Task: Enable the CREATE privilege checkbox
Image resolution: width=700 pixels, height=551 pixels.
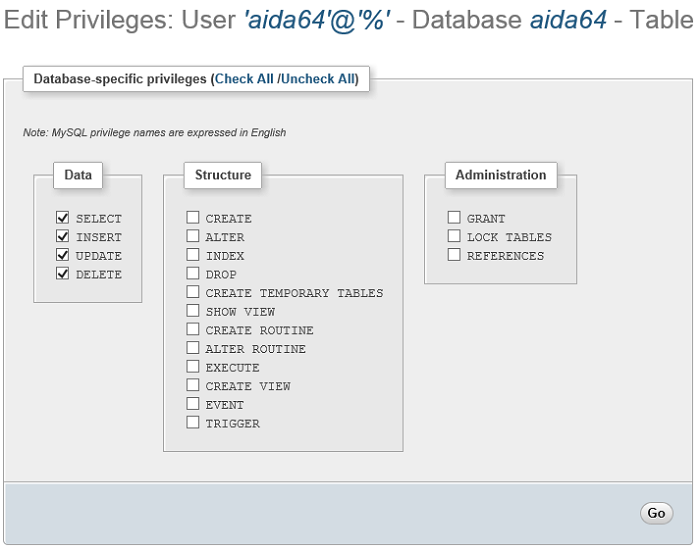Action: [193, 218]
